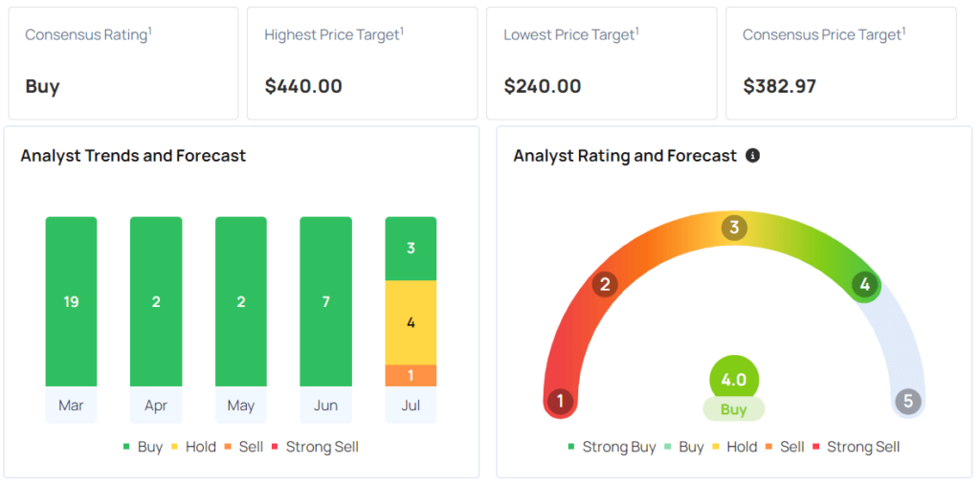
Task: Toggle the Sell legend in Analyst Trends
Action: point(243,447)
